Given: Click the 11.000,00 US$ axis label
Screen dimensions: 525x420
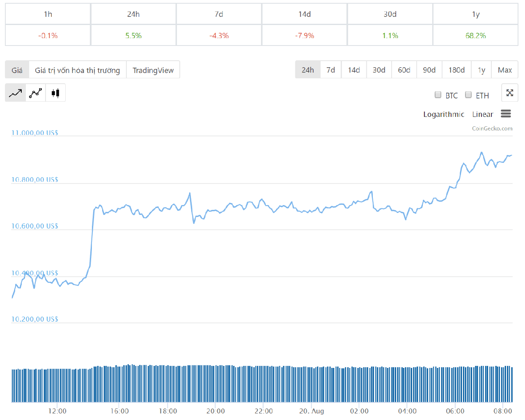Looking at the screenshot, I should [x=35, y=132].
